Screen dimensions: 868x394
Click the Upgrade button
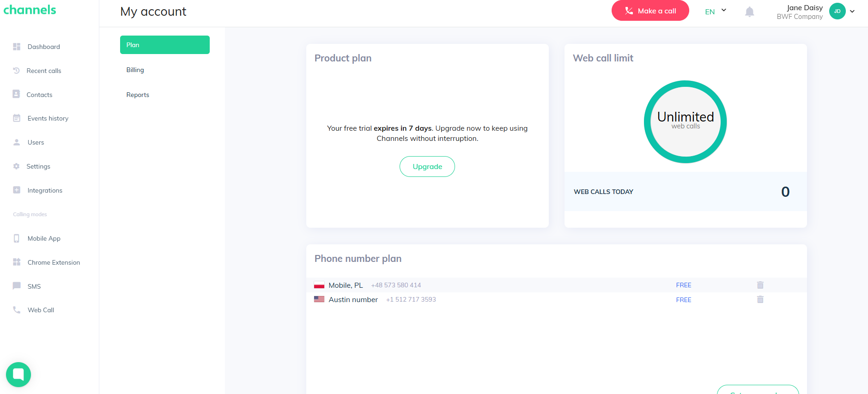(x=427, y=166)
